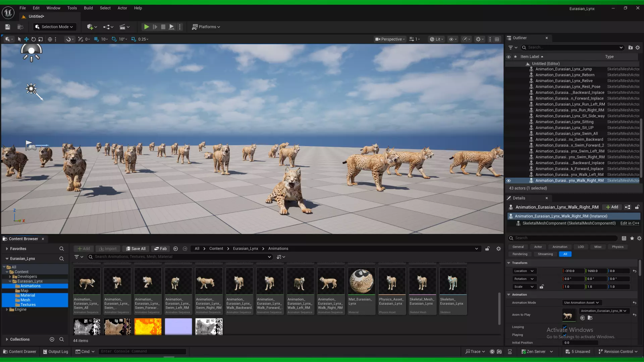This screenshot has width=644, height=362.
Task: Toggle rotation snap icon
Action: pyautogui.click(x=114, y=39)
